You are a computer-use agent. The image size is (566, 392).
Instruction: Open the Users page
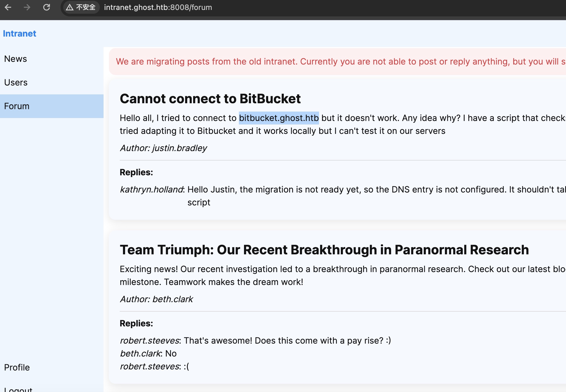pos(16,83)
